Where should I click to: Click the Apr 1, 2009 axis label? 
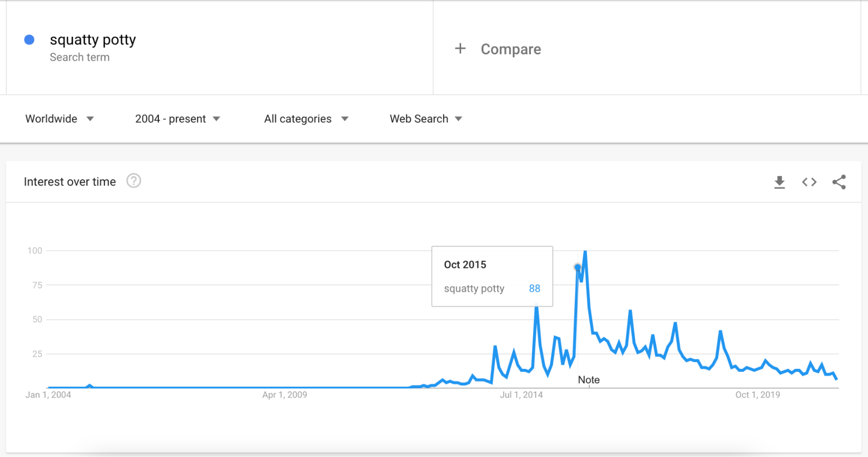pyautogui.click(x=284, y=395)
